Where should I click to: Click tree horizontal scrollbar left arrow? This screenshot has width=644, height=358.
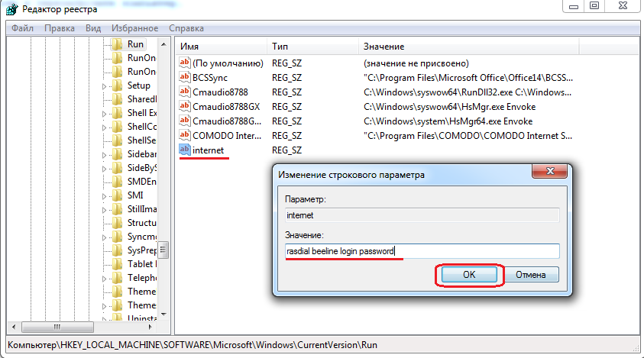pos(14,327)
